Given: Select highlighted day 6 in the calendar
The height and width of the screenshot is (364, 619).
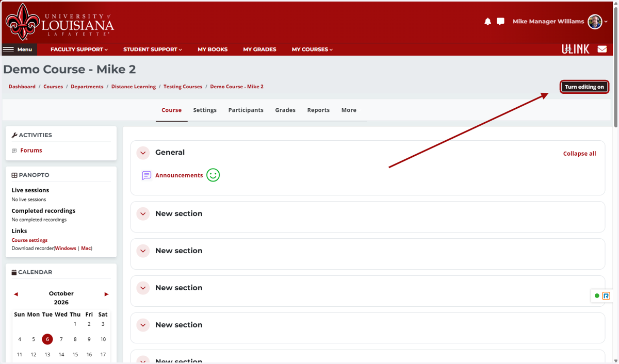Looking at the screenshot, I should tap(47, 339).
